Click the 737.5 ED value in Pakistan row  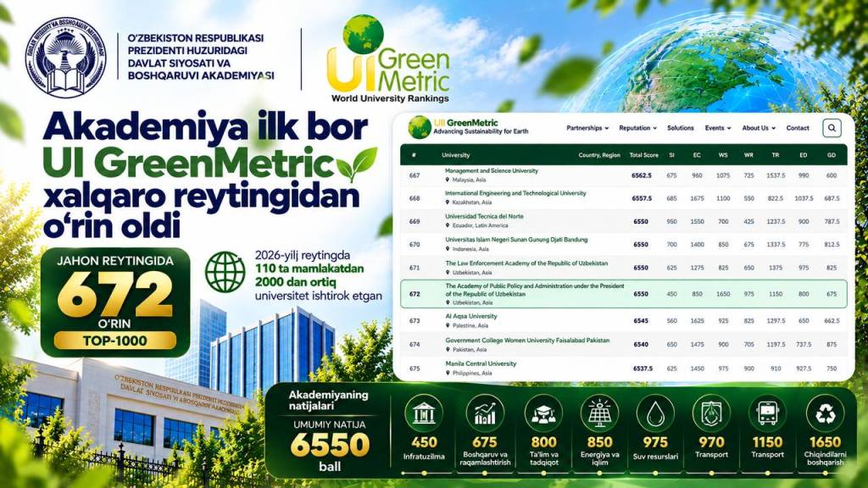pyautogui.click(x=804, y=344)
